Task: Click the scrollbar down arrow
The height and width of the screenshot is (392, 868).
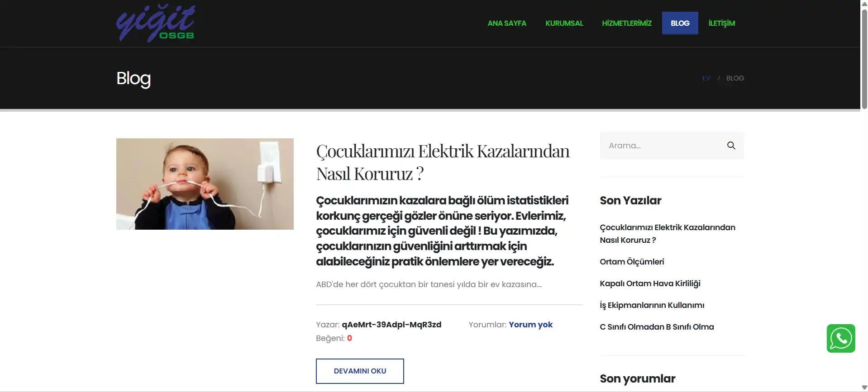Action: click(x=864, y=388)
